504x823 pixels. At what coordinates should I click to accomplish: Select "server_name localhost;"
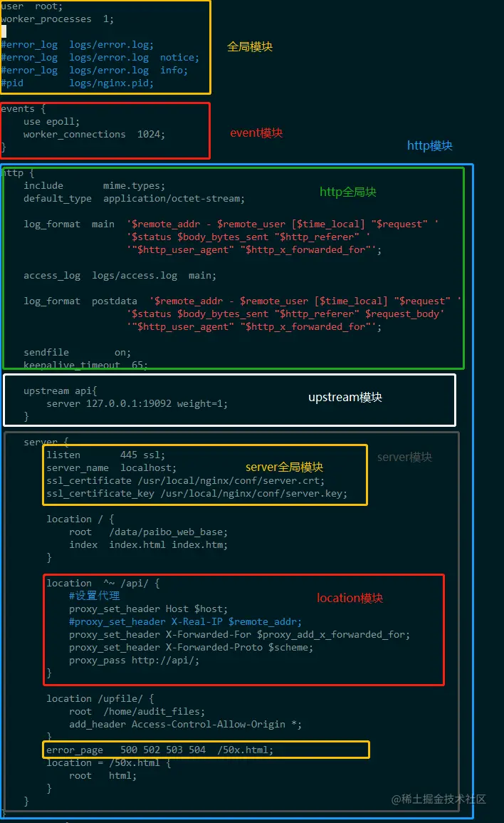click(111, 467)
